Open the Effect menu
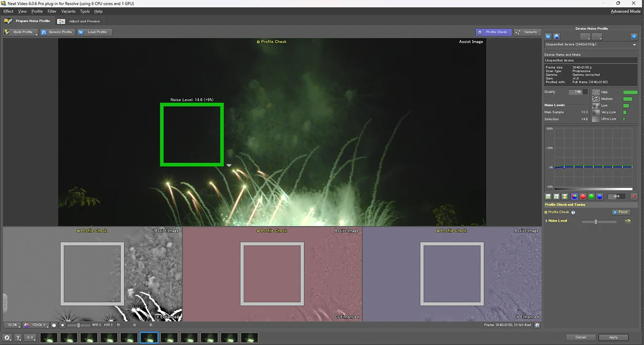Image resolution: width=644 pixels, height=345 pixels. pos(8,11)
